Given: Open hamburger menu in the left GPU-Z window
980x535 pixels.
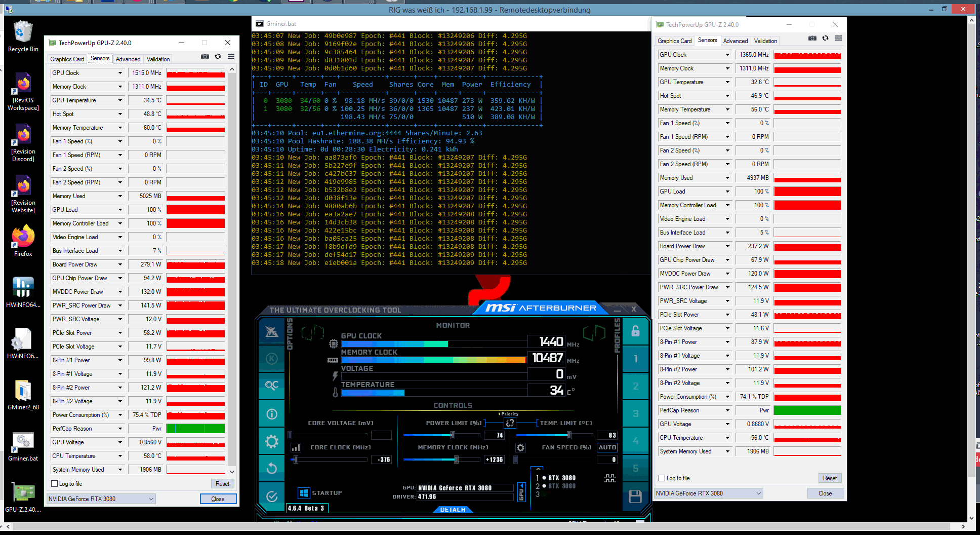Looking at the screenshot, I should pyautogui.click(x=231, y=56).
